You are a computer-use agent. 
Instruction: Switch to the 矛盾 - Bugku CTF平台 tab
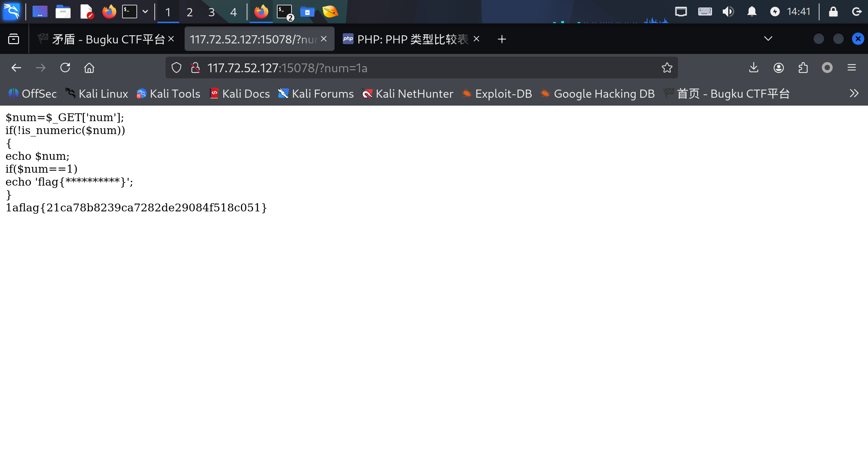point(108,39)
